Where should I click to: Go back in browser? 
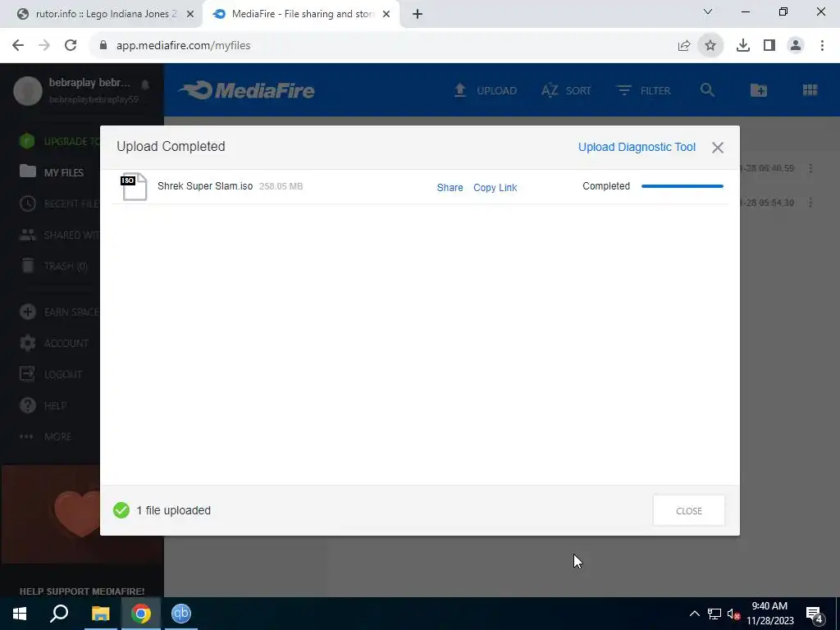(x=18, y=46)
